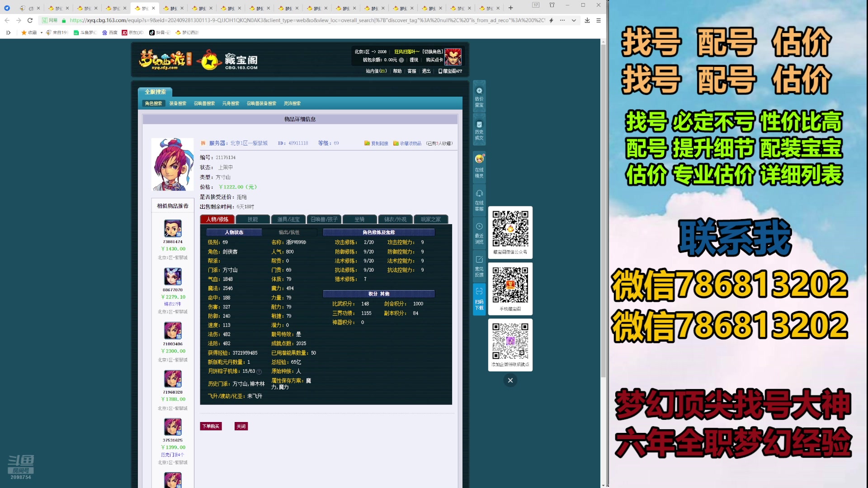Open 装备搜索 in the search menu
The height and width of the screenshot is (488, 868).
tap(178, 103)
